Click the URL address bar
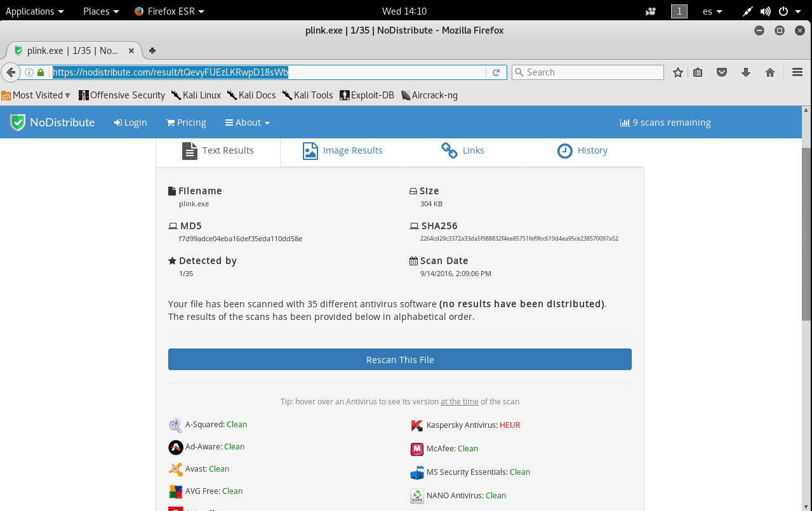812x511 pixels. point(270,72)
